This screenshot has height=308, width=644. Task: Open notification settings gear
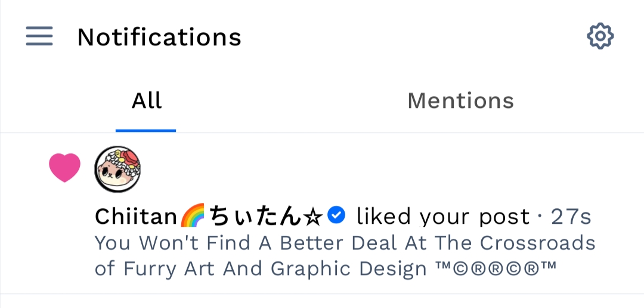pos(600,36)
